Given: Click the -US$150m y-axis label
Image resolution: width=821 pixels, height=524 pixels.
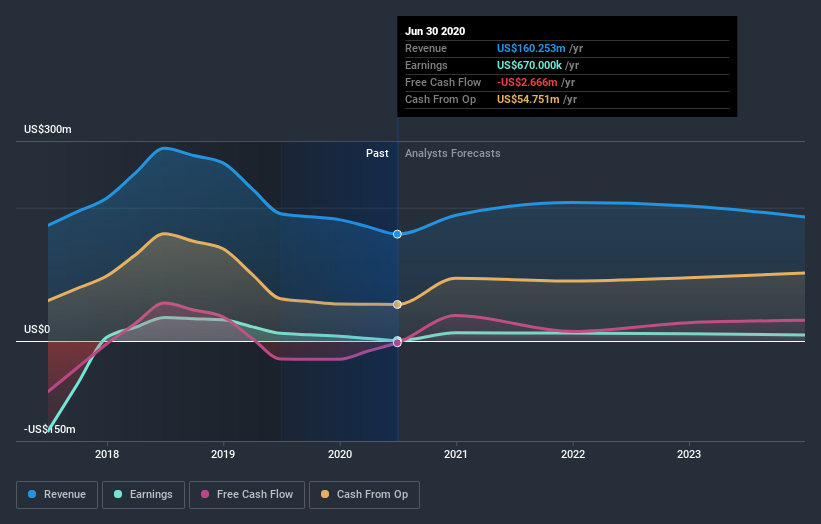Looking at the screenshot, I should [50, 429].
